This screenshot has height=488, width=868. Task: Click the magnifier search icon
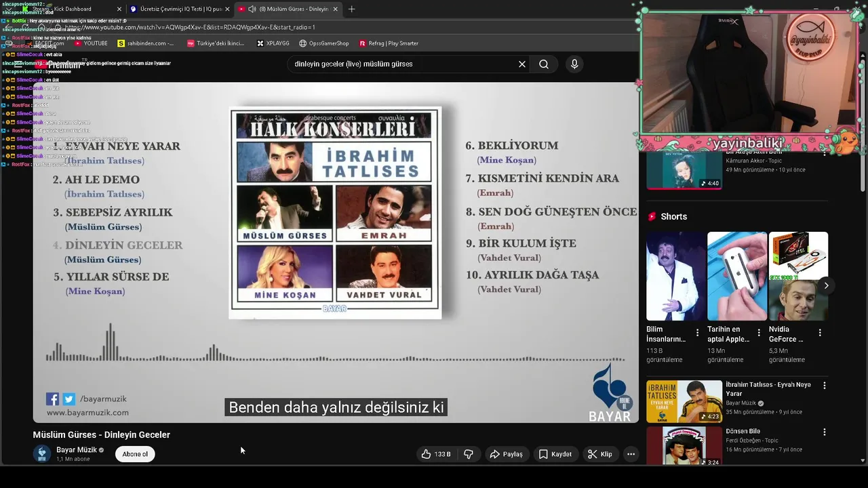(544, 64)
